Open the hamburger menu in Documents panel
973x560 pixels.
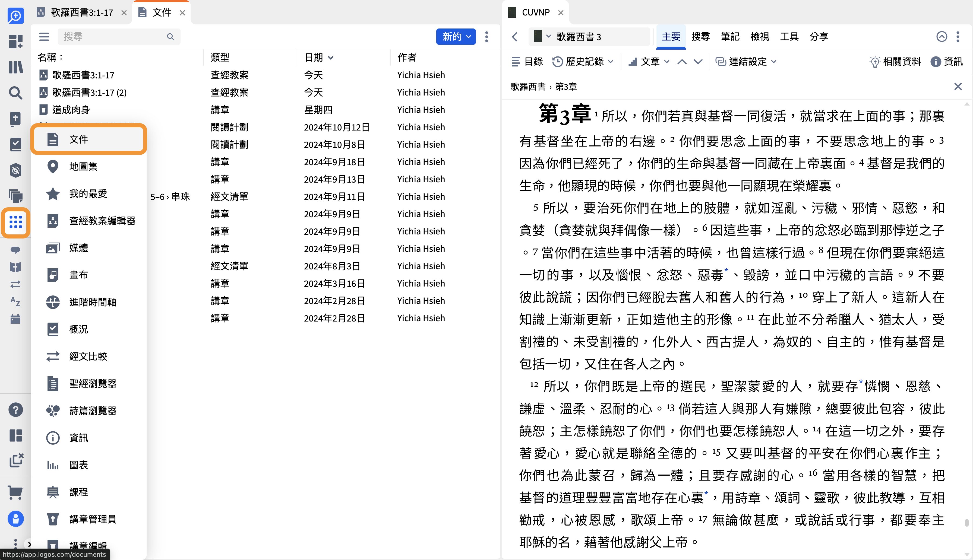coord(44,37)
